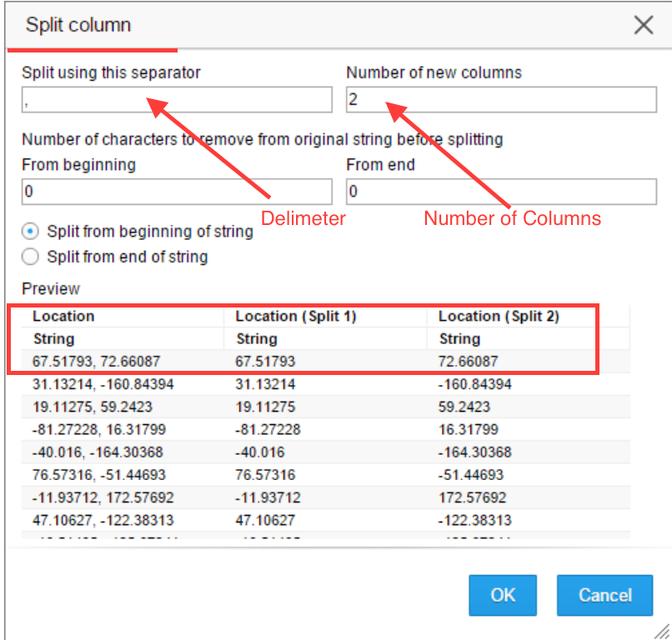This screenshot has width=672, height=640.
Task: Select preview row 67.51793, 72.66087
Action: click(x=326, y=361)
